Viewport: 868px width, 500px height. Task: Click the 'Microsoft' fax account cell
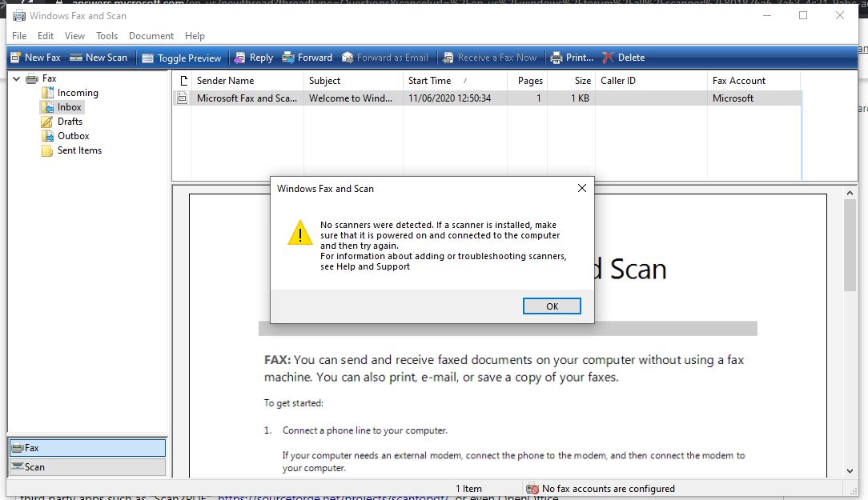(x=733, y=98)
